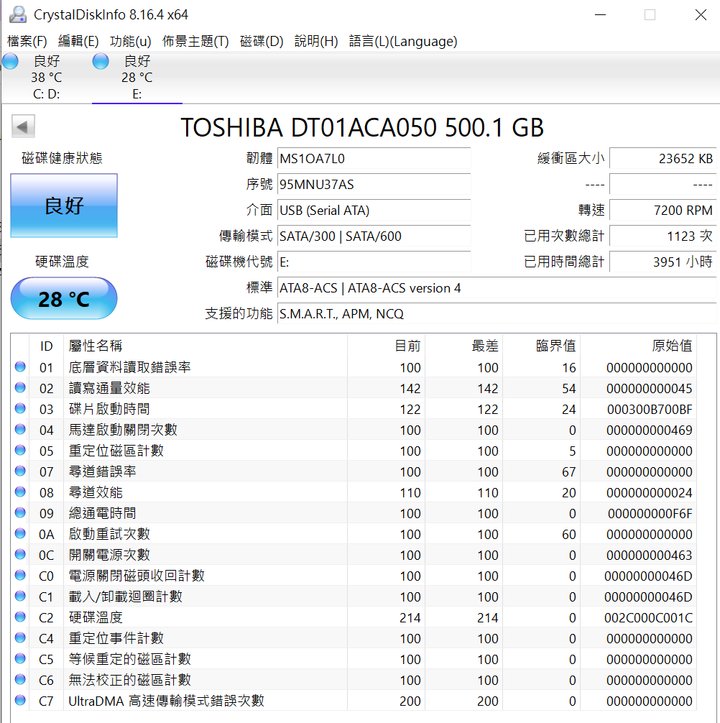This screenshot has height=723, width=720.
Task: Click raw value 000300B700BF of spin-up time
Action: coord(649,409)
